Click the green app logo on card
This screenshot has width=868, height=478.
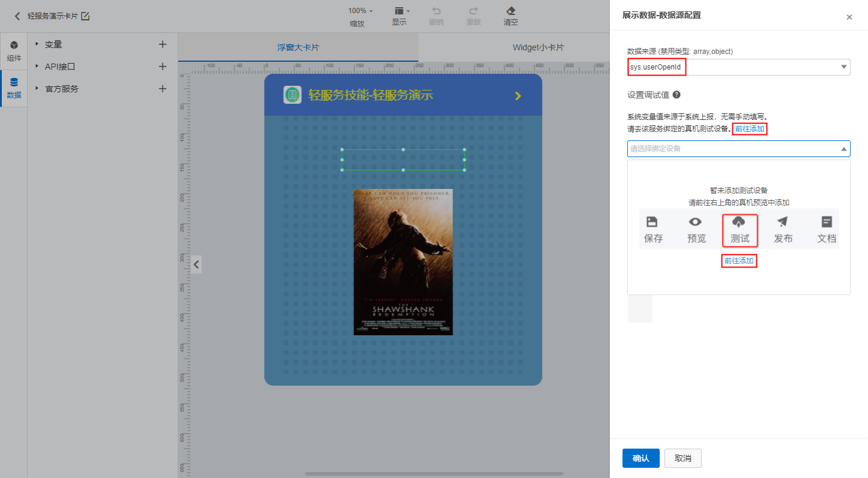(292, 95)
